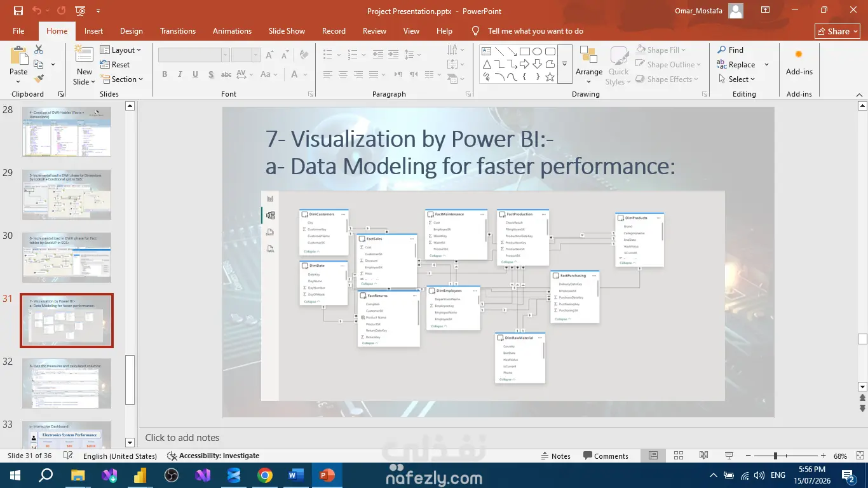
Task: Switch to Slide Sorter view
Action: [x=679, y=456]
